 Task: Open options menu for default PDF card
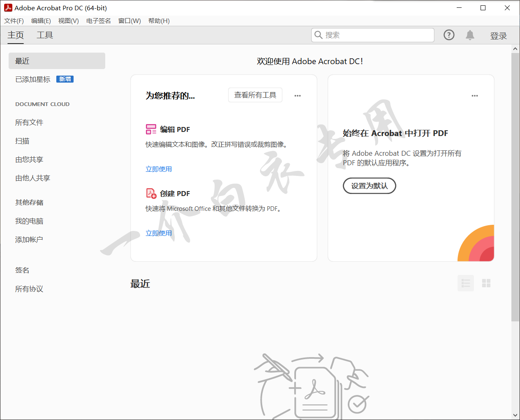(475, 96)
